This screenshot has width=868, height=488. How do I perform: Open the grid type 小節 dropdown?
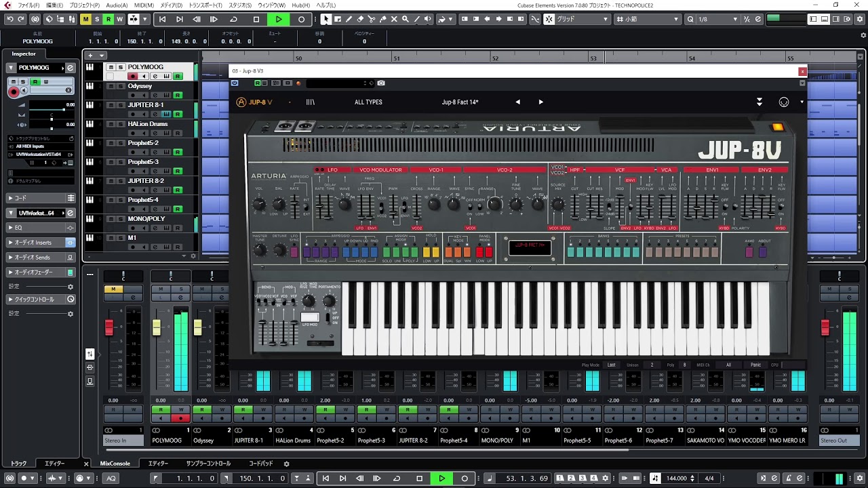tap(648, 19)
